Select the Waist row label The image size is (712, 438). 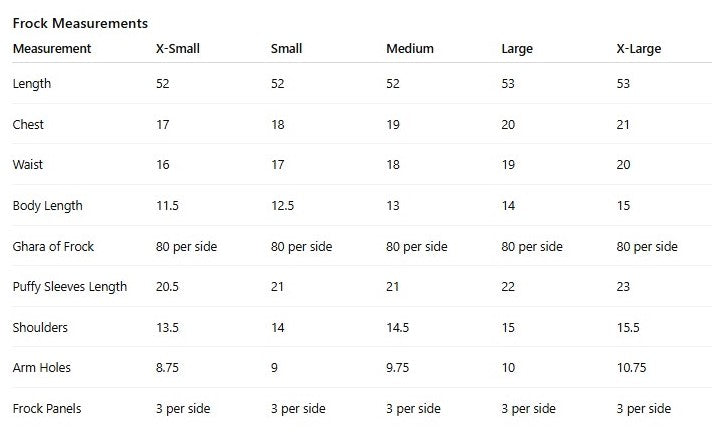tap(28, 165)
